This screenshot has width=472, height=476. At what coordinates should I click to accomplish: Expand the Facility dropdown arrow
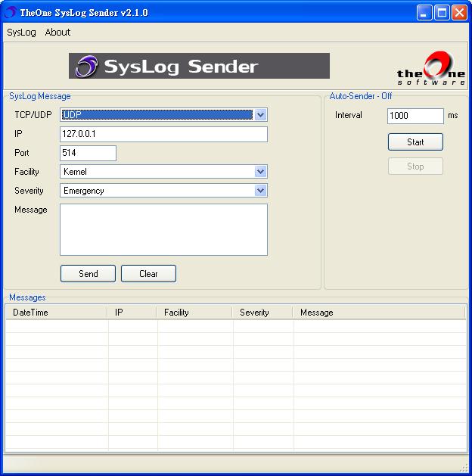pos(260,172)
